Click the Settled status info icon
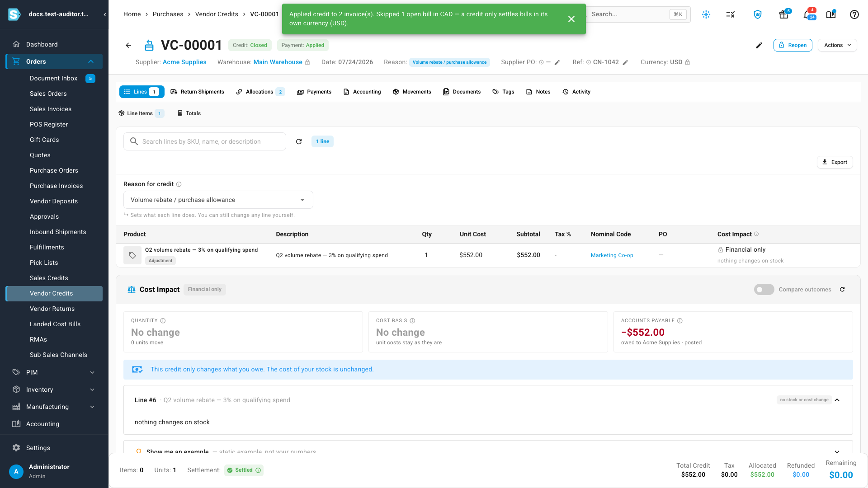 coord(258,470)
